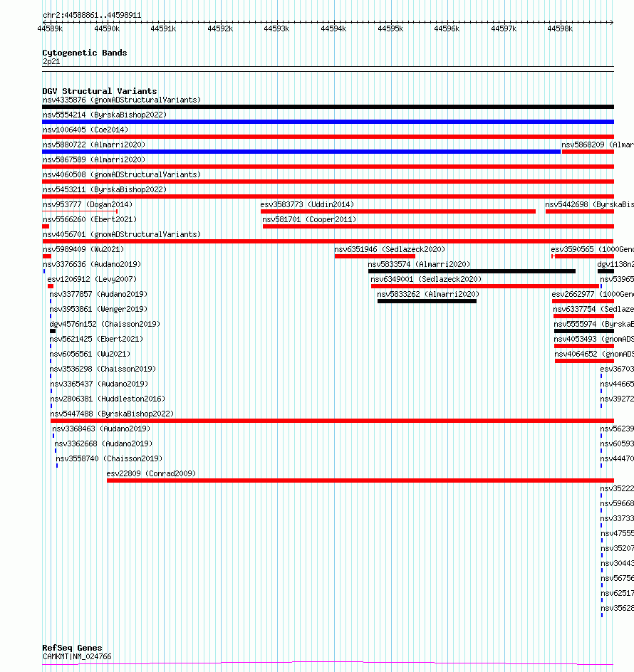Click the 44590k ruler position
Viewport: 634px width, 672px height.
click(x=107, y=28)
